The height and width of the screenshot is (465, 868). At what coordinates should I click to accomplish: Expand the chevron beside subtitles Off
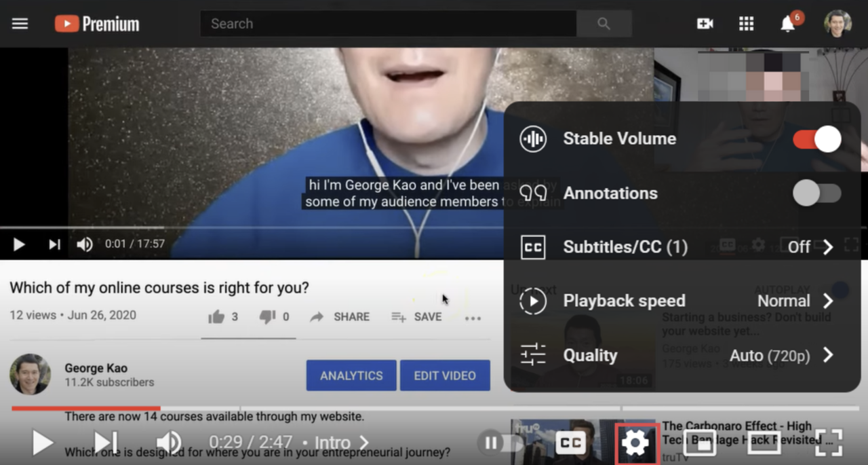[x=828, y=247]
